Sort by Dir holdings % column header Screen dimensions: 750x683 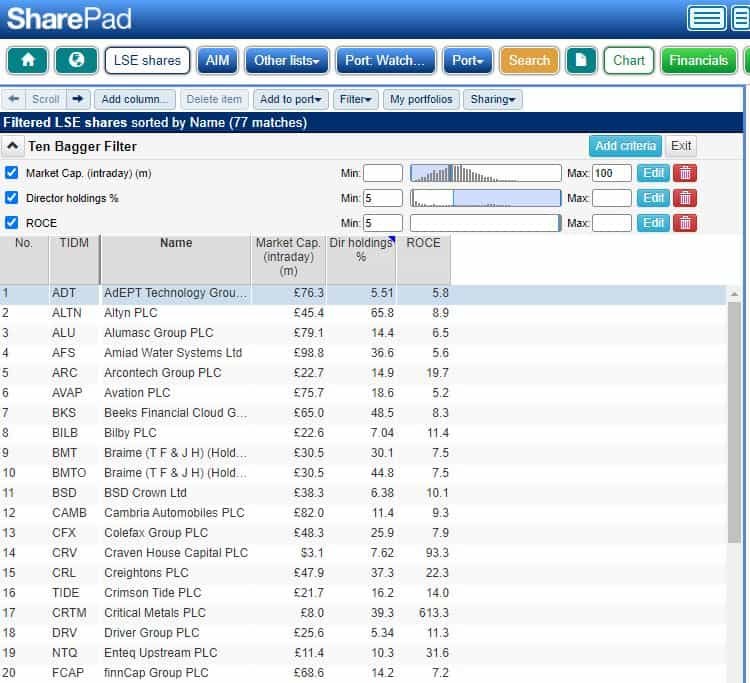361,259
